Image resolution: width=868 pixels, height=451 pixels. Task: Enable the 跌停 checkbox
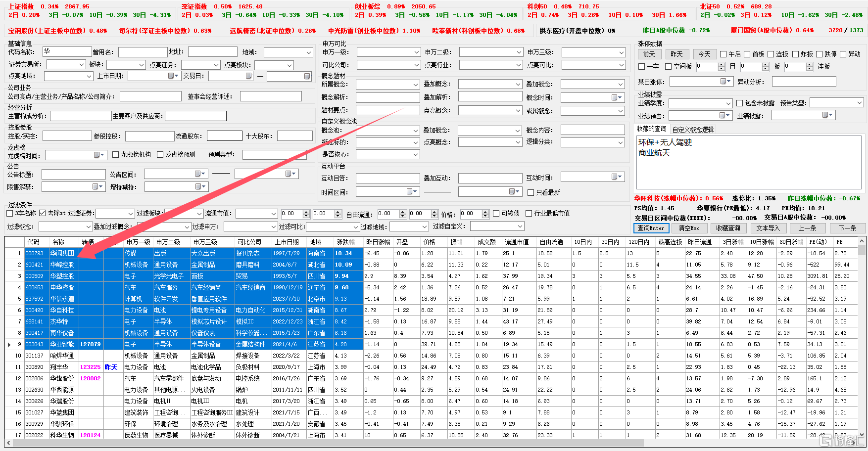(x=820, y=54)
